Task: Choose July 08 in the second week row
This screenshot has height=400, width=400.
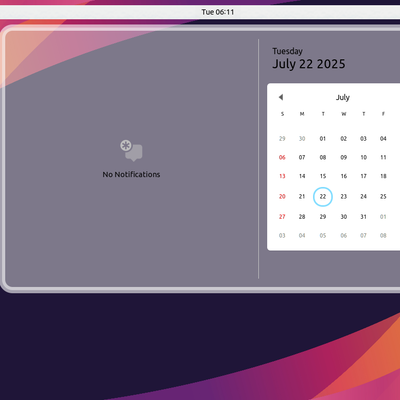Action: click(x=323, y=157)
